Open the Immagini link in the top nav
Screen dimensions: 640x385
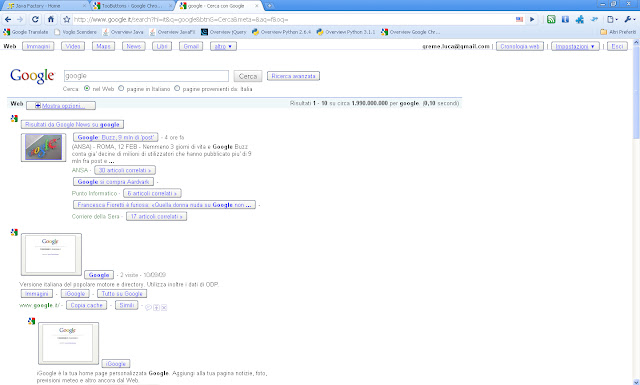coord(38,46)
